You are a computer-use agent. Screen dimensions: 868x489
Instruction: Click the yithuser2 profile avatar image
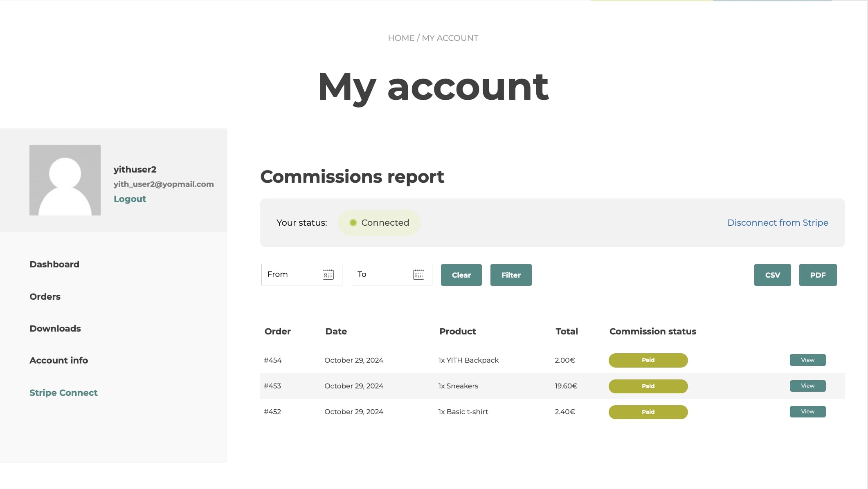65,180
